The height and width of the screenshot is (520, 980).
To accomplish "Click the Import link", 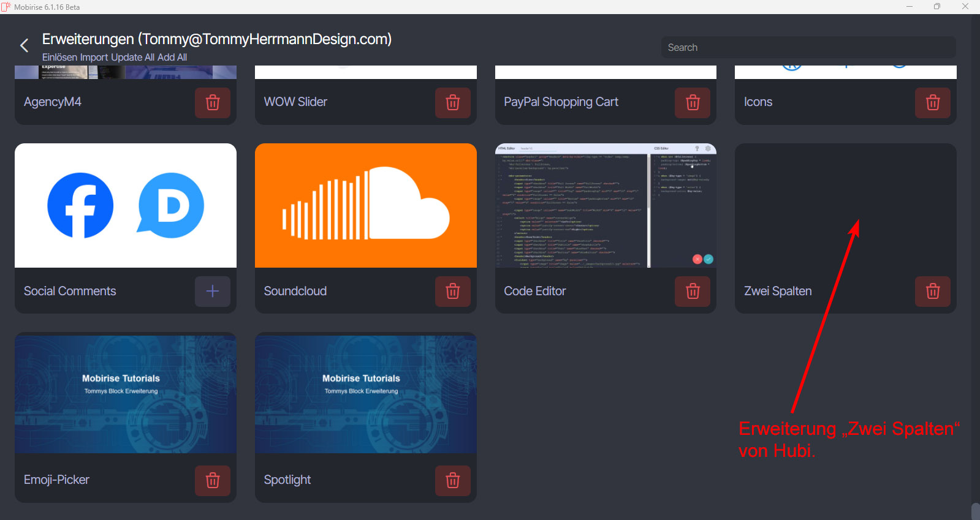I will click(x=94, y=57).
